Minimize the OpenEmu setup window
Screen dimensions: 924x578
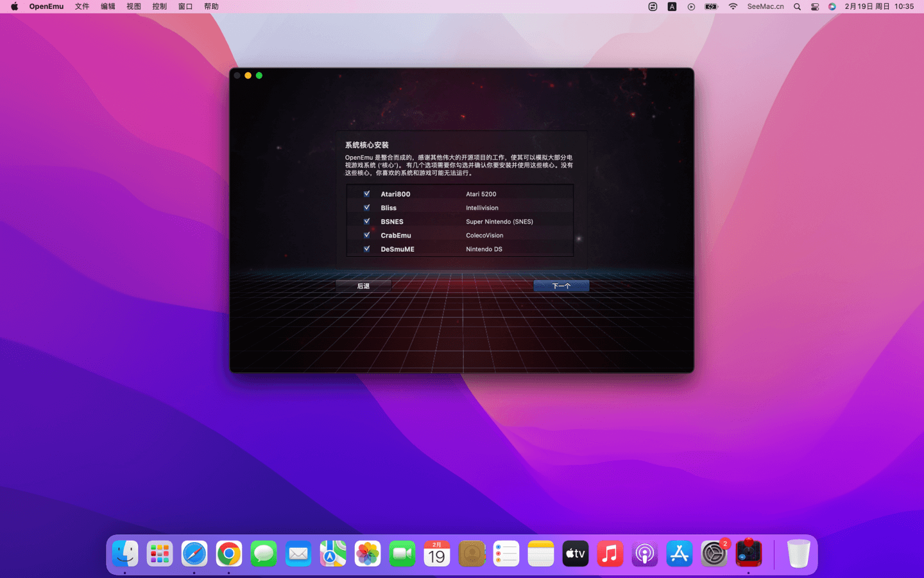(x=248, y=76)
